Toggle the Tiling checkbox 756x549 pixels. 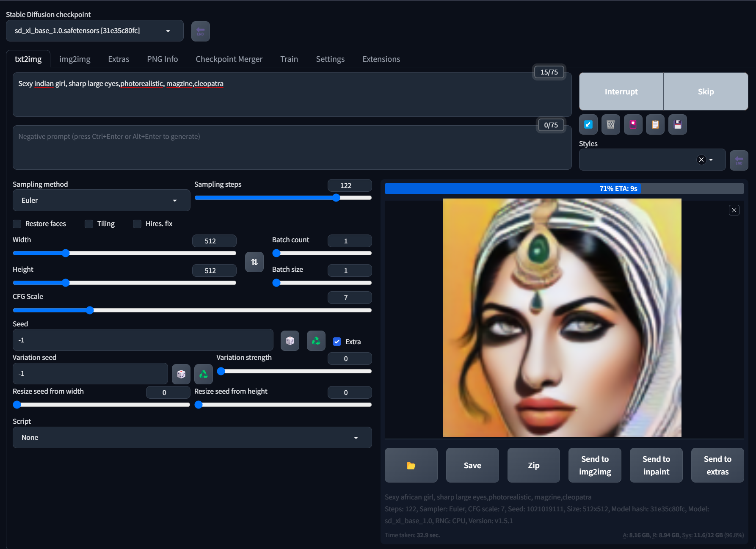tap(89, 224)
